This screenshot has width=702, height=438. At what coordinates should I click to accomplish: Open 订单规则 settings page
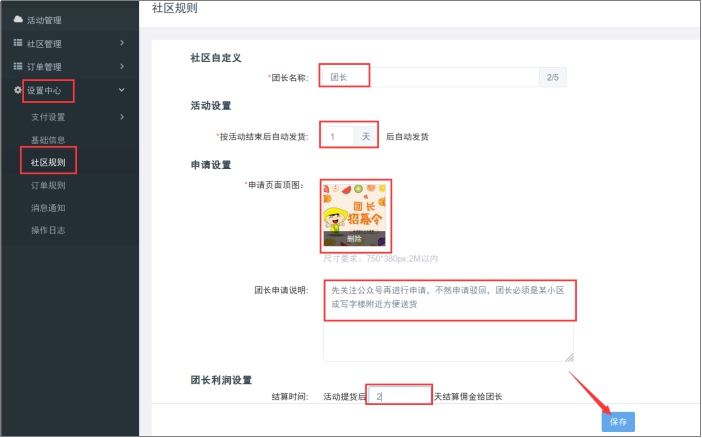click(48, 185)
